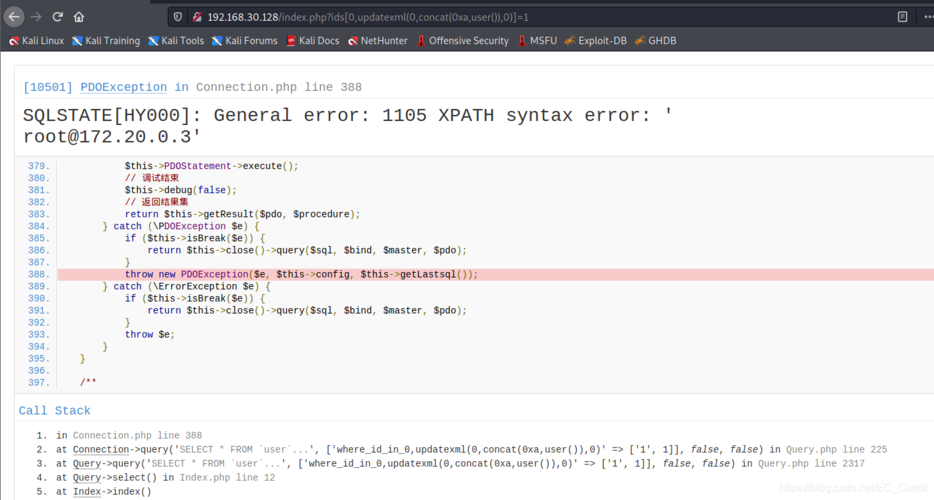Click Query link in call stack row 3
Image resolution: width=934 pixels, height=500 pixels.
click(x=87, y=463)
